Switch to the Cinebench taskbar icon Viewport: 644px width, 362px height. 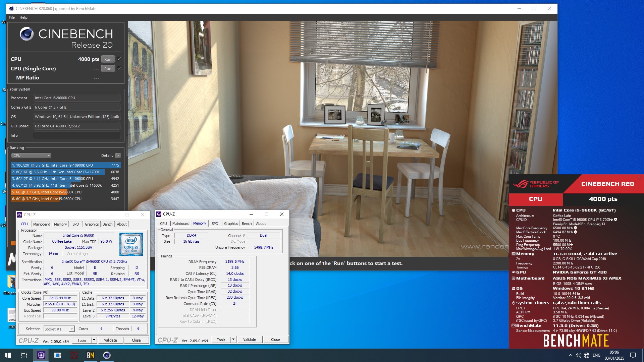(x=107, y=355)
